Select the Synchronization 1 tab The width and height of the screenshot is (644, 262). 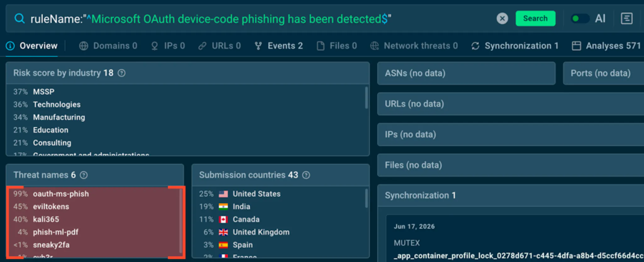click(515, 46)
